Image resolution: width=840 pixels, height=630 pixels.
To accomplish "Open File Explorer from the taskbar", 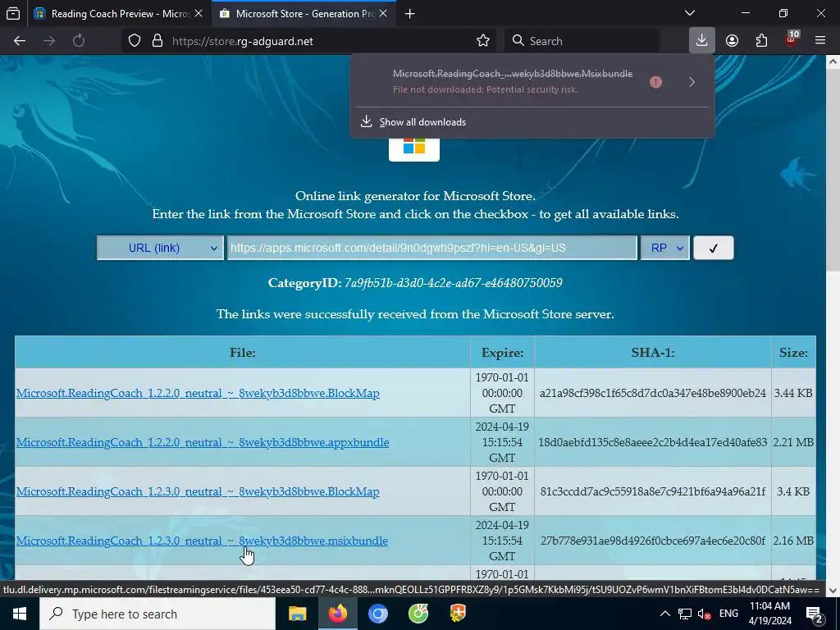I will (297, 614).
